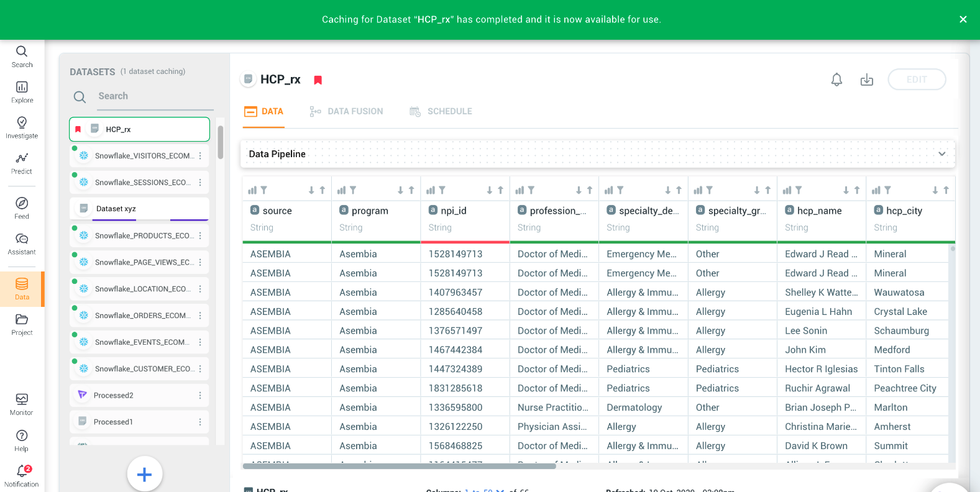
Task: Select Snowflake_PRODUCTS_ECO dataset
Action: 139,236
